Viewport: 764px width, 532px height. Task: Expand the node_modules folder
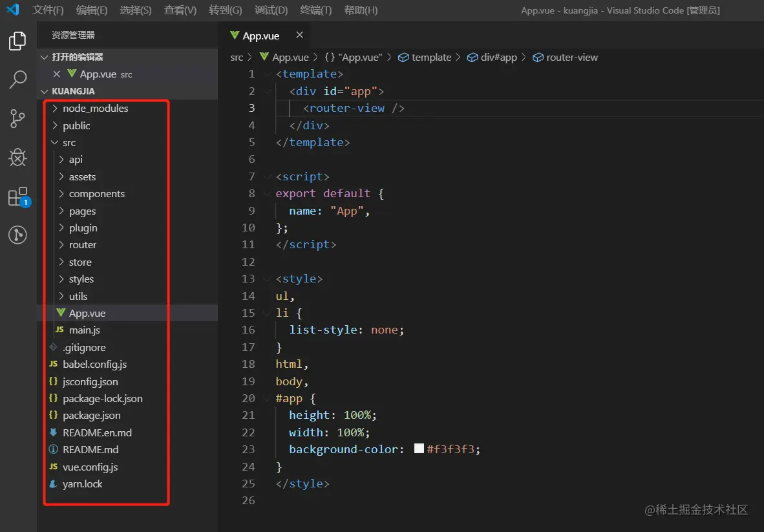coord(54,108)
